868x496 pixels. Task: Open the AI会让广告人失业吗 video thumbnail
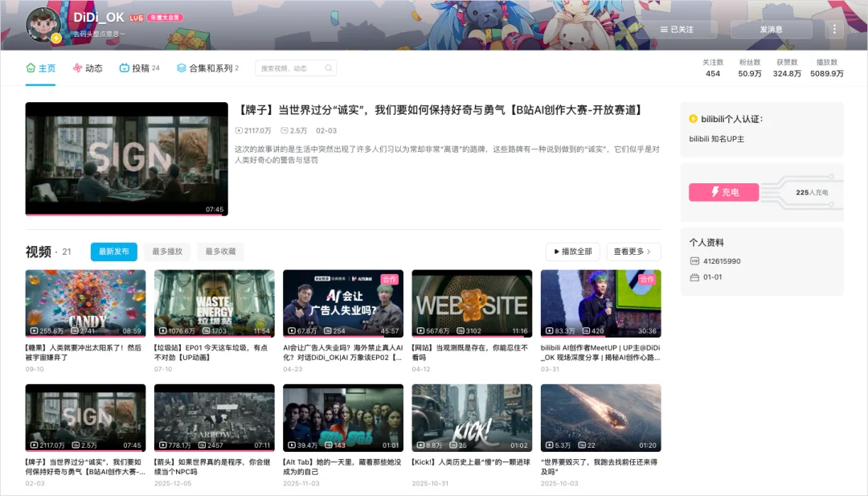tap(343, 303)
